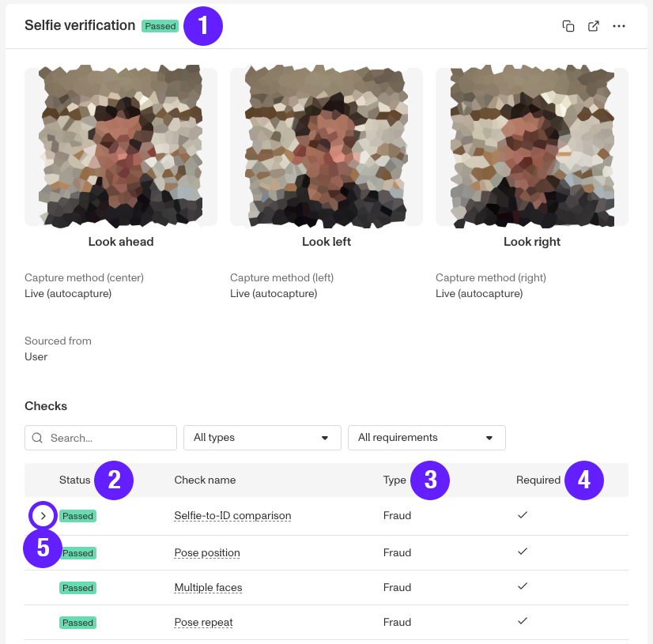
Task: Expand the Selfie-to-ID comparison row
Action: 43,516
